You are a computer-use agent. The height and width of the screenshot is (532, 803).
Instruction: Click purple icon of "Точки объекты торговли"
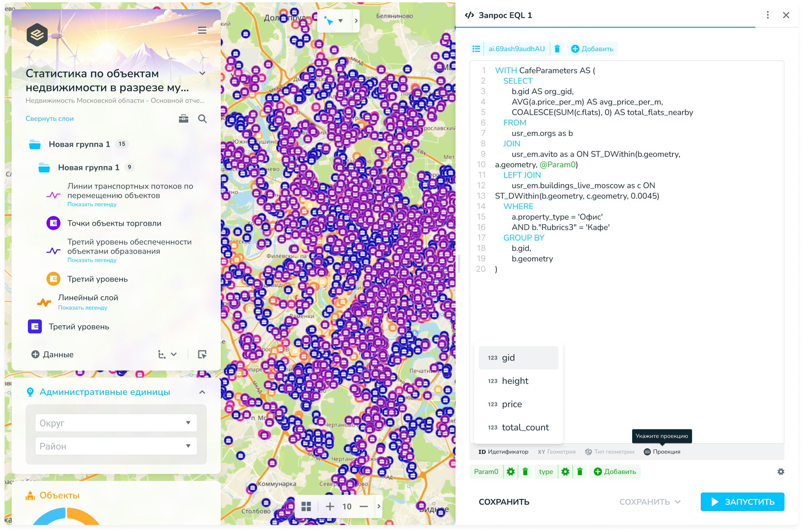point(53,223)
